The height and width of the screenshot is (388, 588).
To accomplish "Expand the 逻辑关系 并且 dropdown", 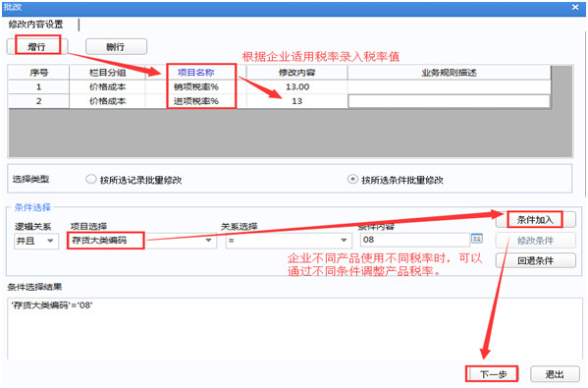I will click(50, 241).
